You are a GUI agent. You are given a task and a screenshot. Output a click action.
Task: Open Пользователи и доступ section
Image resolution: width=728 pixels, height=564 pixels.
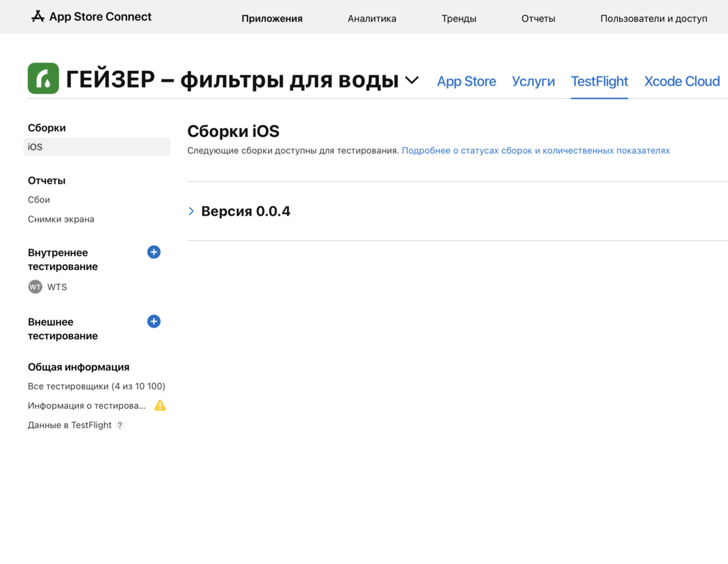[654, 18]
